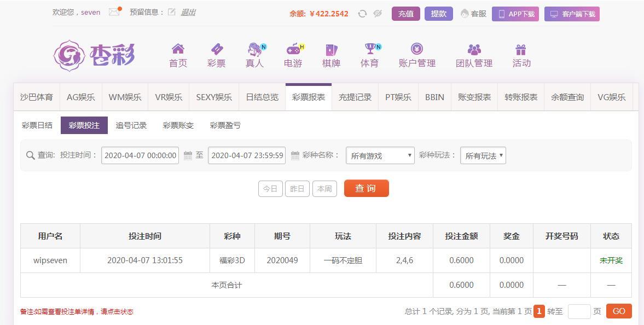Hide the balance with eye icon
The height and width of the screenshot is (325, 644).
coord(378,14)
